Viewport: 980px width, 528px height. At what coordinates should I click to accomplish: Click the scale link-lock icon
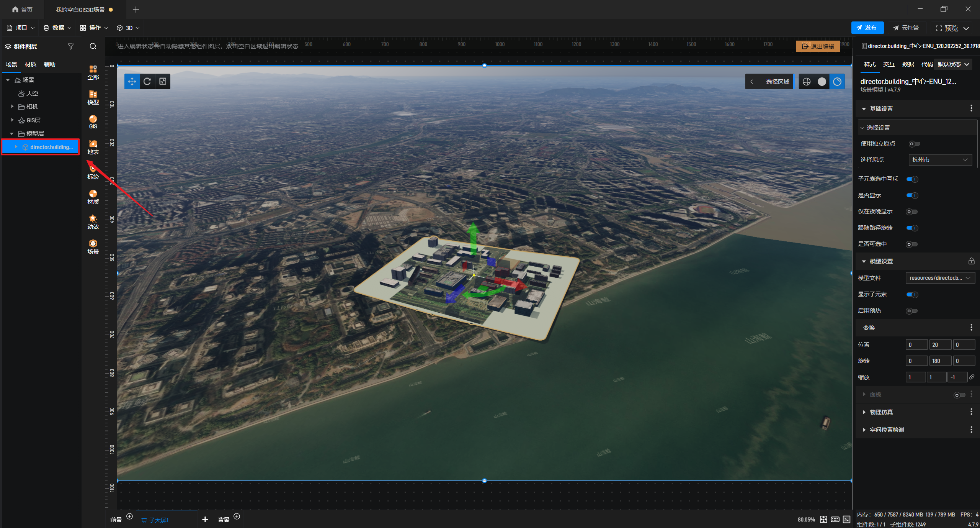(x=972, y=377)
